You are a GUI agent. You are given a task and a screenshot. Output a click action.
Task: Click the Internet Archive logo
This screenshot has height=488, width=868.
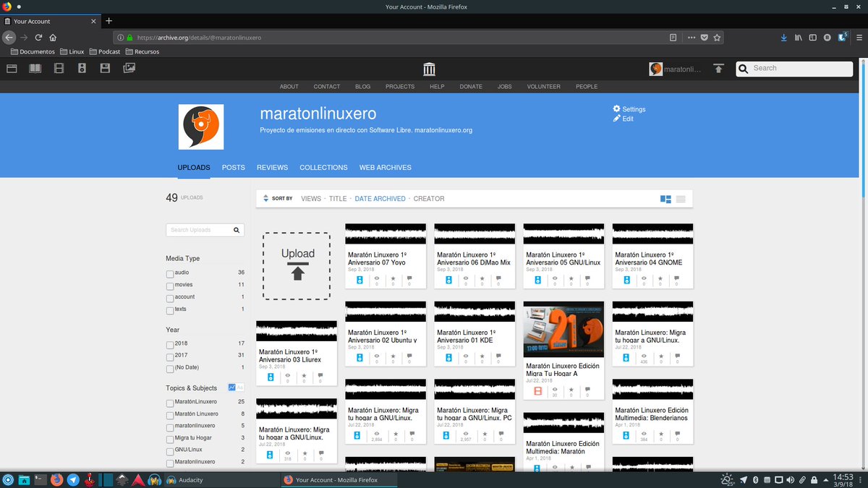coord(430,69)
